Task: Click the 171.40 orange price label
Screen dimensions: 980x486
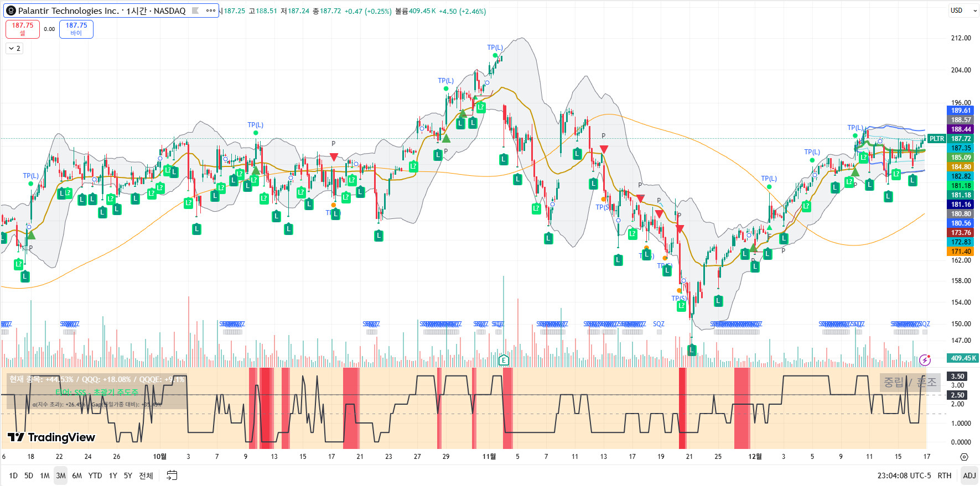Action: (x=961, y=252)
